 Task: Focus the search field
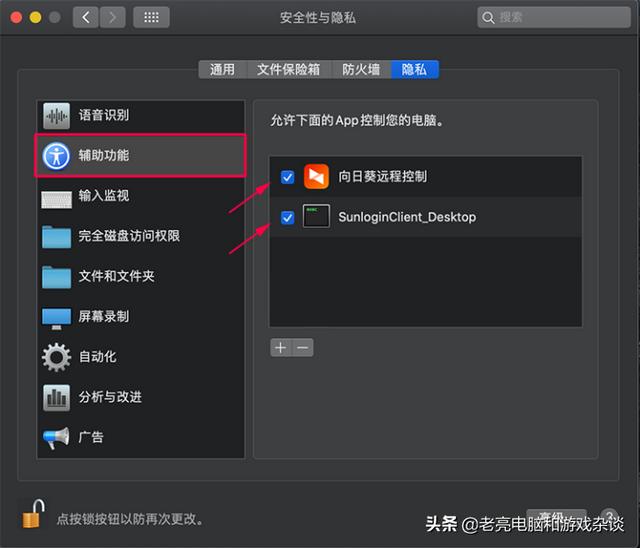coord(554,17)
